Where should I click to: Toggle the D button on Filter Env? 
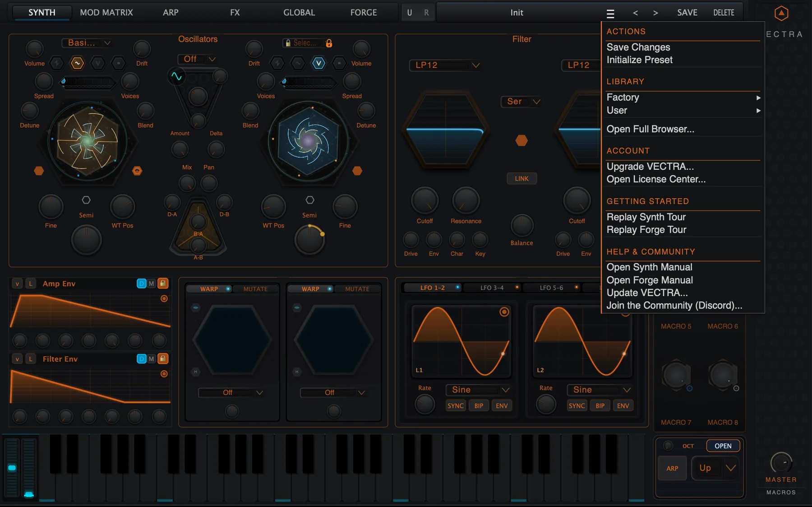tap(141, 359)
